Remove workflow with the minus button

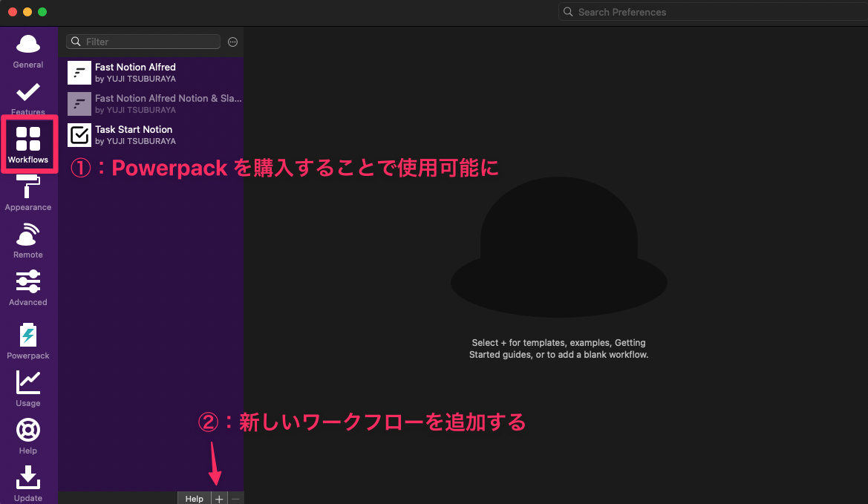[x=236, y=499]
